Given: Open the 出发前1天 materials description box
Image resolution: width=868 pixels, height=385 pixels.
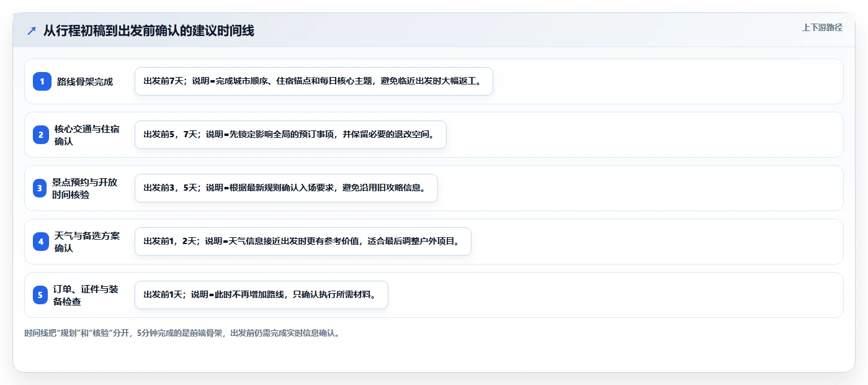Looking at the screenshot, I should click(261, 295).
